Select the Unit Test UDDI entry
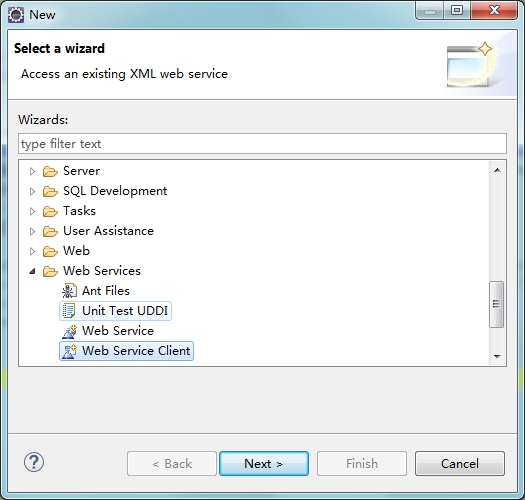The width and height of the screenshot is (525, 500). tap(116, 311)
